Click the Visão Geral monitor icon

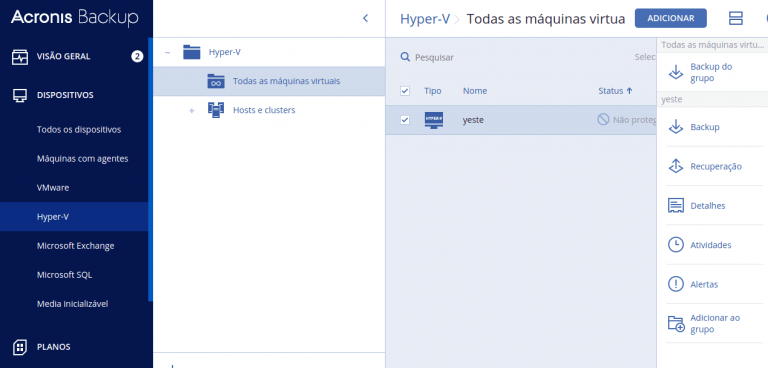(20, 57)
